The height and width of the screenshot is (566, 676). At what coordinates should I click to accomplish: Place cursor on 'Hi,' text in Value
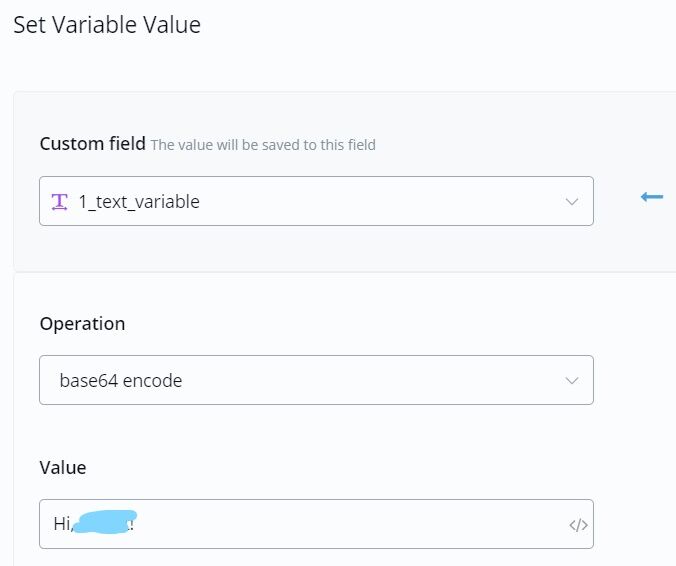[62, 524]
